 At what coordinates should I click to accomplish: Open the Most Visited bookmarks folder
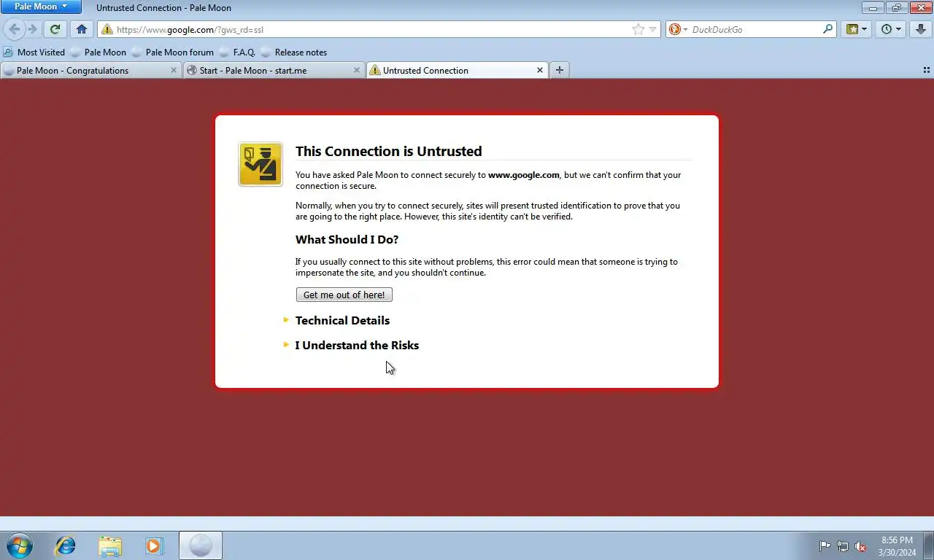tap(34, 52)
